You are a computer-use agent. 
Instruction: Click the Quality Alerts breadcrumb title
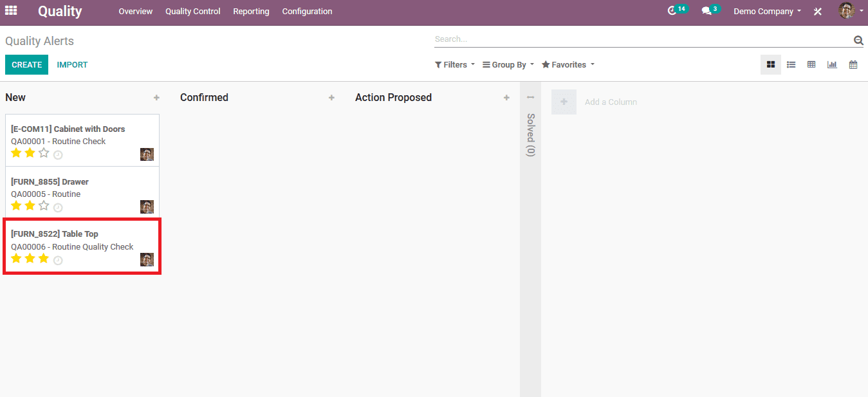click(39, 41)
